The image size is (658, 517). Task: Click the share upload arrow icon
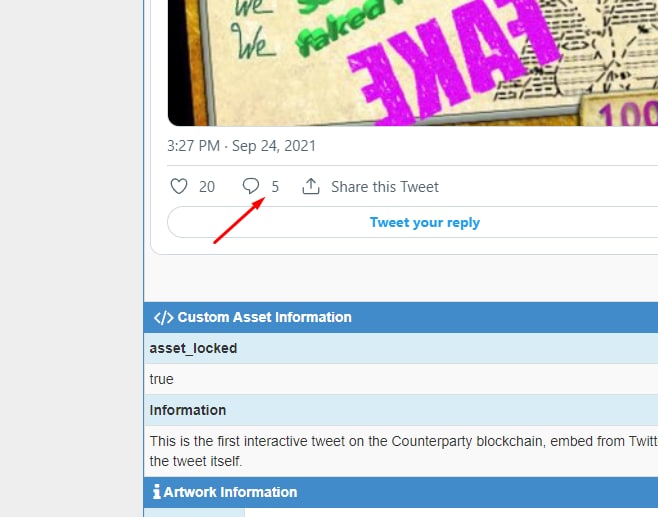tap(311, 186)
